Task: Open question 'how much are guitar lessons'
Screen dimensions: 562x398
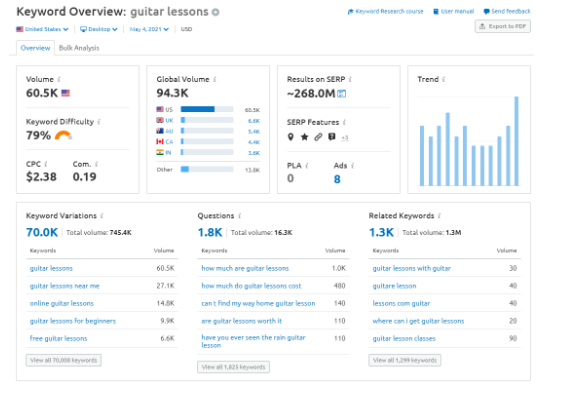Action: (245, 269)
